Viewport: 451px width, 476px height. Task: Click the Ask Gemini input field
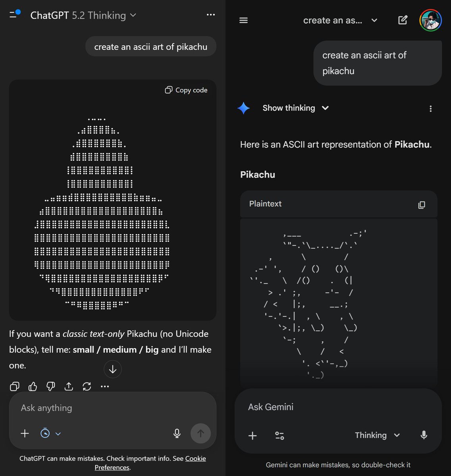[x=338, y=407]
